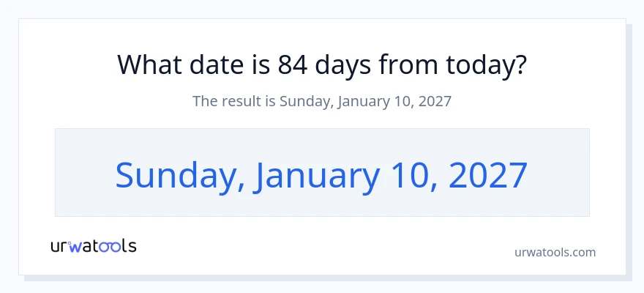Click the word 'What' in the heading
This screenshot has width=644, height=293.
tap(149, 64)
